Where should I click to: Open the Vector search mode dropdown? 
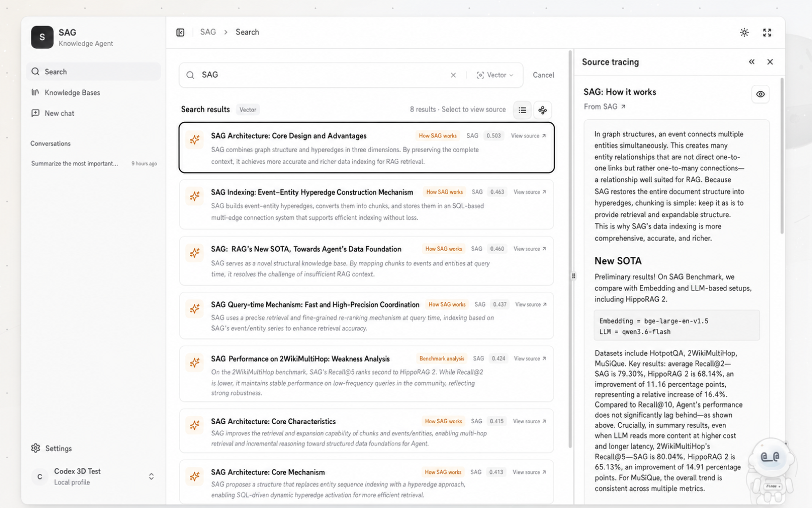click(x=494, y=75)
